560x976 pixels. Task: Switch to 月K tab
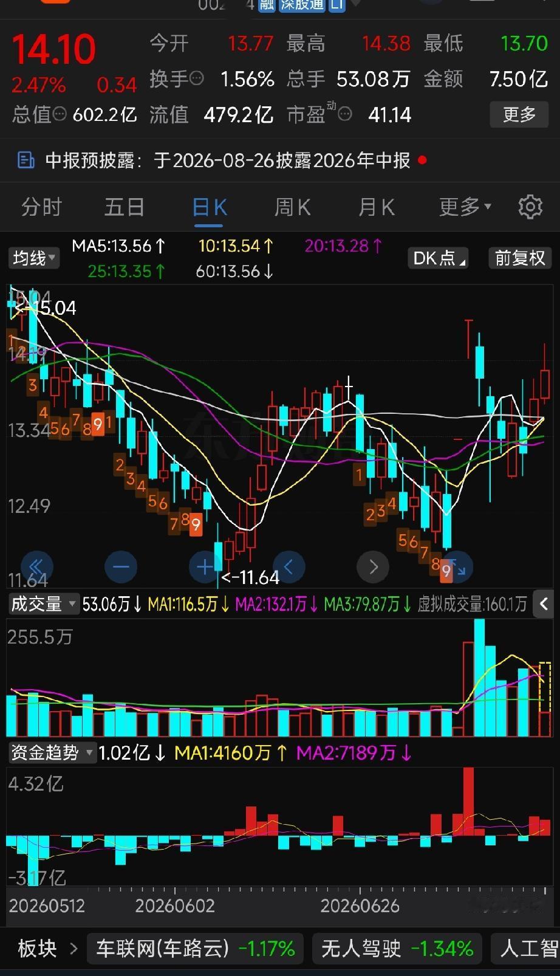point(376,207)
